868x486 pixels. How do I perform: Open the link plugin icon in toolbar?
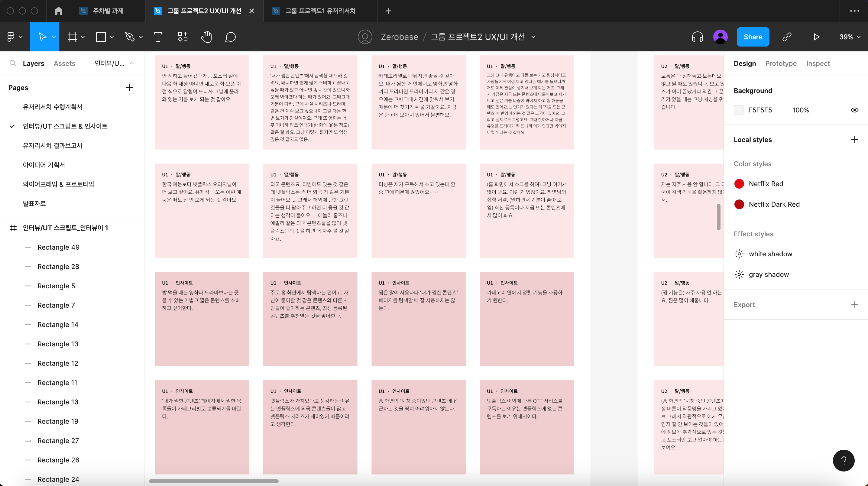tap(787, 37)
